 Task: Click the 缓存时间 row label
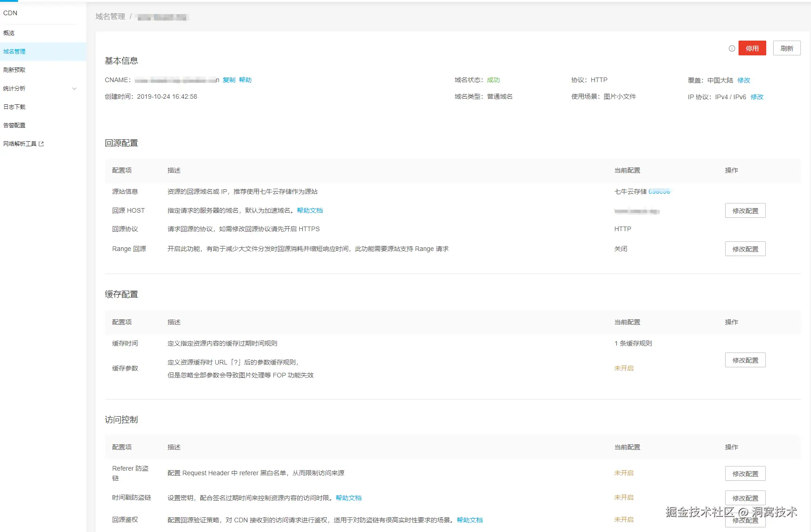click(x=125, y=343)
